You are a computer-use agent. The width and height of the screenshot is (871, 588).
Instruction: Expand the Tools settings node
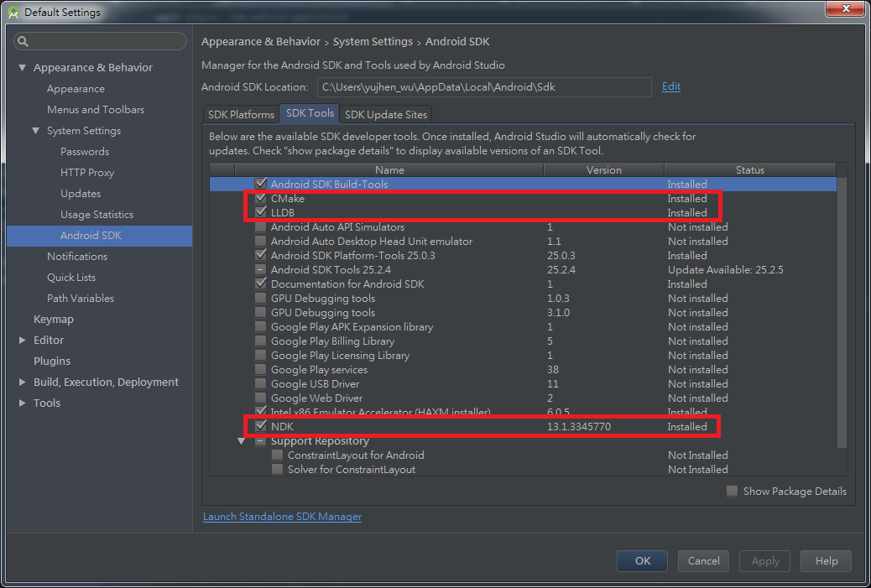coord(22,403)
